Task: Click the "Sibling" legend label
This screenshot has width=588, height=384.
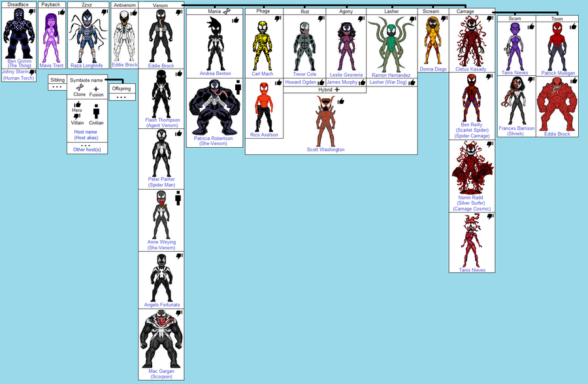Action: [x=57, y=80]
